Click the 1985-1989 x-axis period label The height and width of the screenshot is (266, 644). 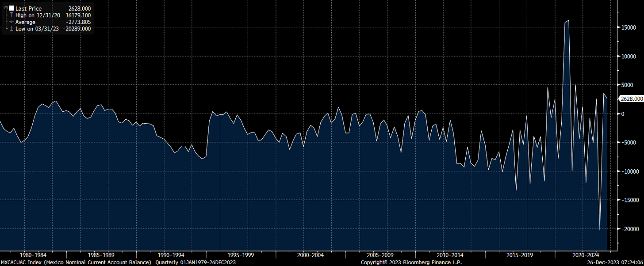[x=102, y=255]
